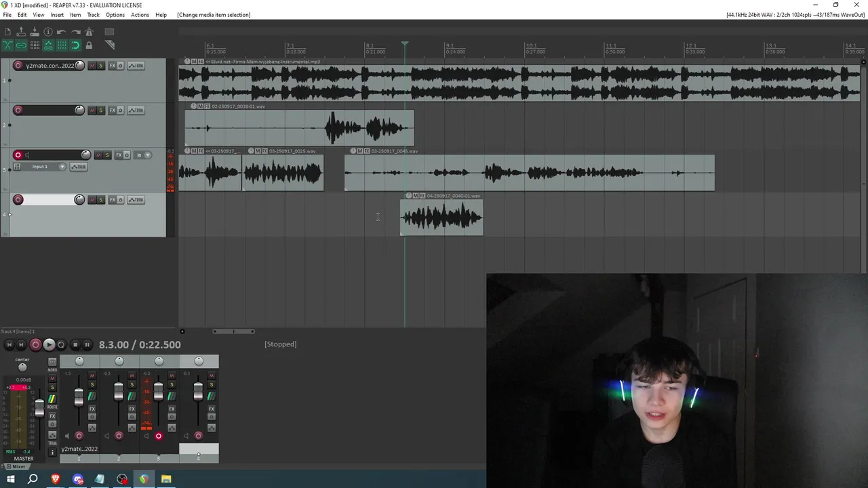Image resolution: width=868 pixels, height=488 pixels.
Task: Toggle envelope points move with items
Action: click(48, 45)
